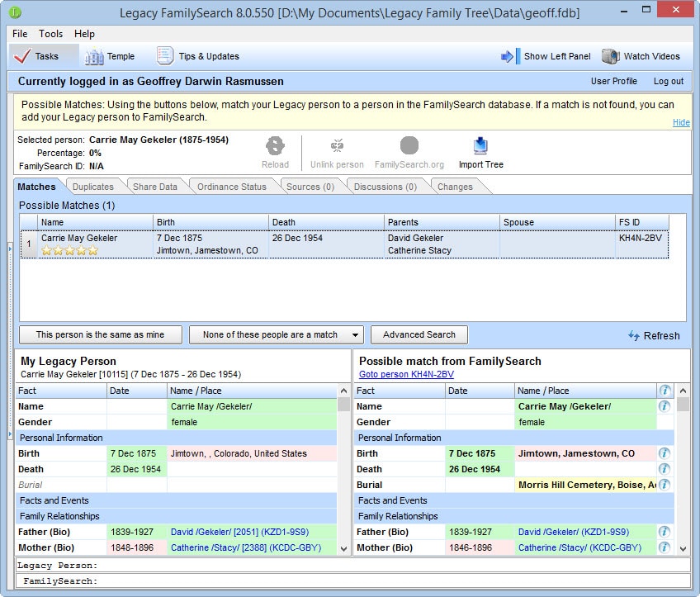Screen dimensions: 700x597
Task: Click info icon for FamilySearch Father row
Action: pos(665,532)
